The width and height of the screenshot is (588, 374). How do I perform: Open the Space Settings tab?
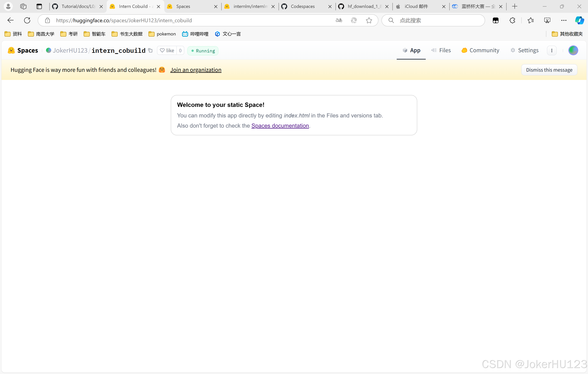[x=524, y=50]
